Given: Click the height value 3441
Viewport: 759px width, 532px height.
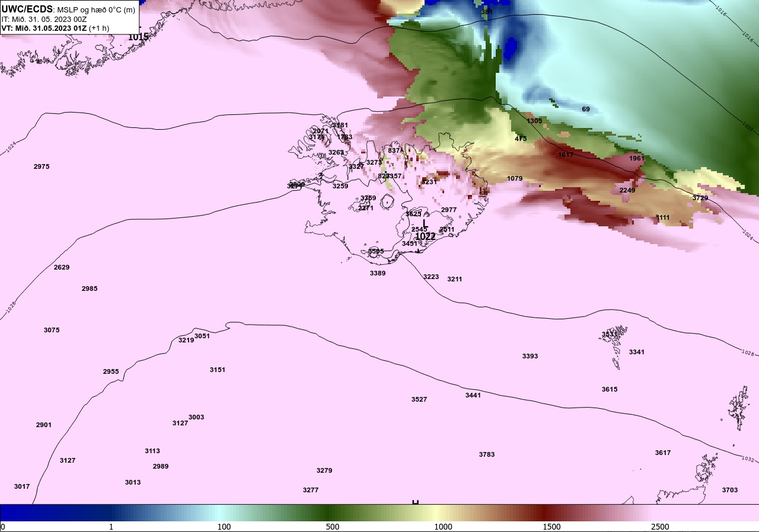Looking at the screenshot, I should tap(473, 395).
